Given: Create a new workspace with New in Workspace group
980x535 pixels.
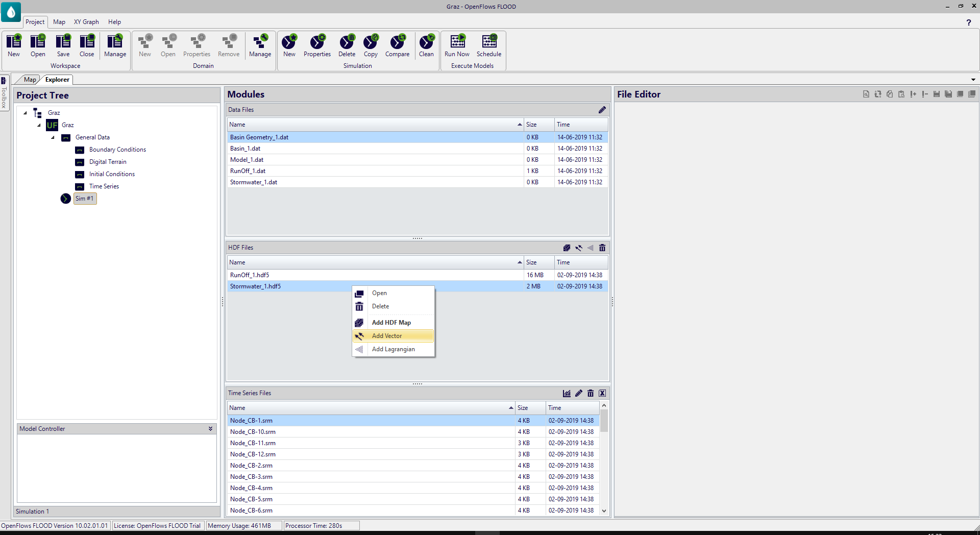Looking at the screenshot, I should coord(14,46).
